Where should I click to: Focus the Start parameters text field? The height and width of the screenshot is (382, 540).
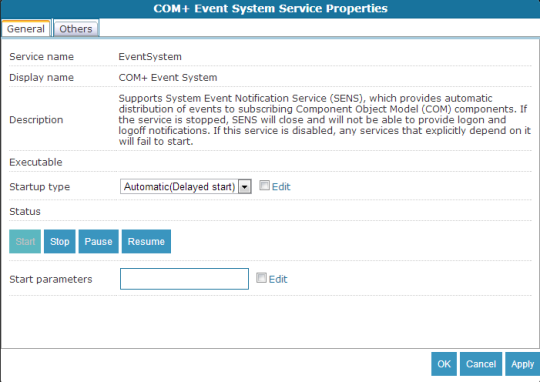(x=184, y=279)
